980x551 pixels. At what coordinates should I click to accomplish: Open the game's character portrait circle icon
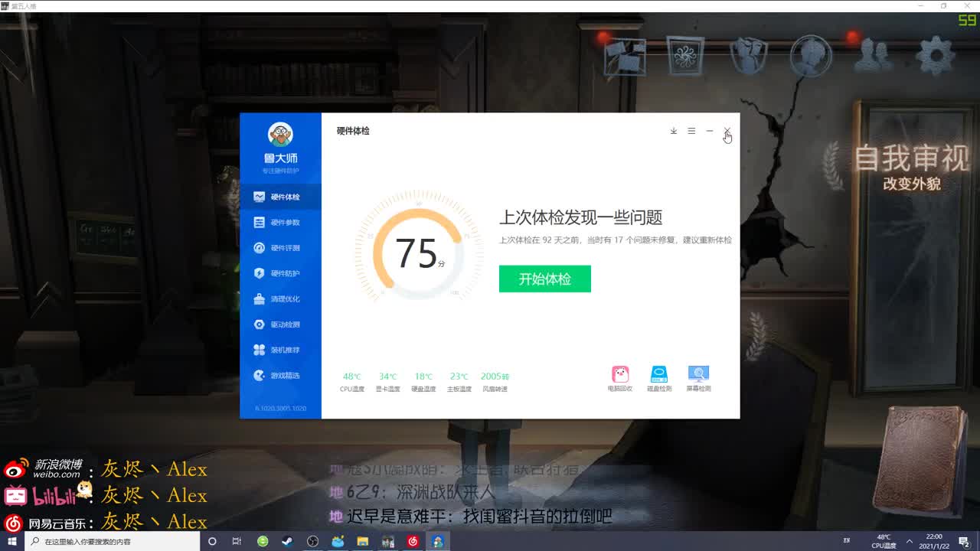811,55
